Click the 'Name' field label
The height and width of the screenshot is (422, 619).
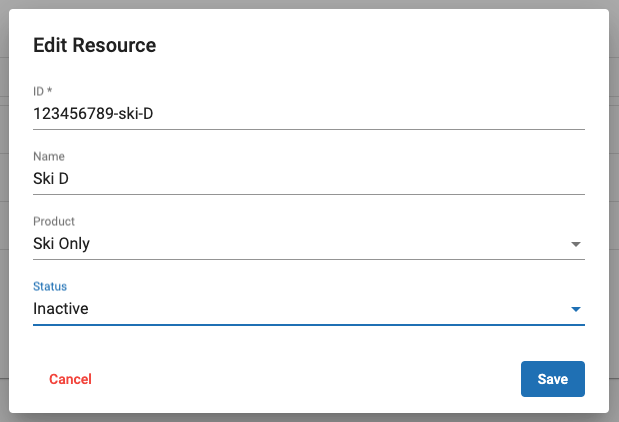pyautogui.click(x=49, y=156)
